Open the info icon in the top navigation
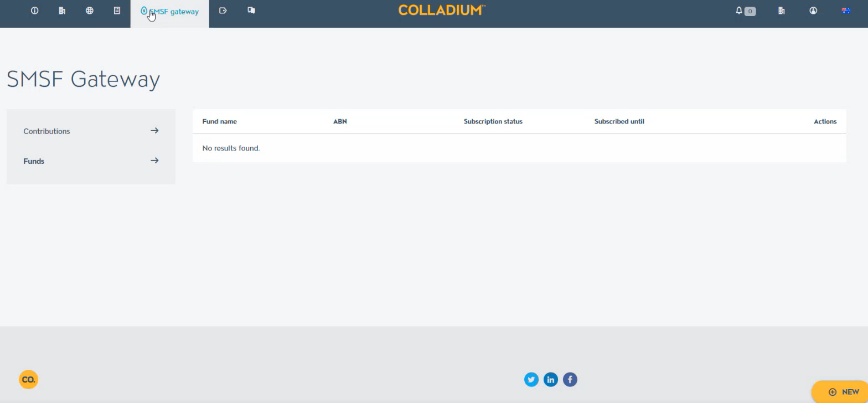868x403 pixels. coord(34,11)
